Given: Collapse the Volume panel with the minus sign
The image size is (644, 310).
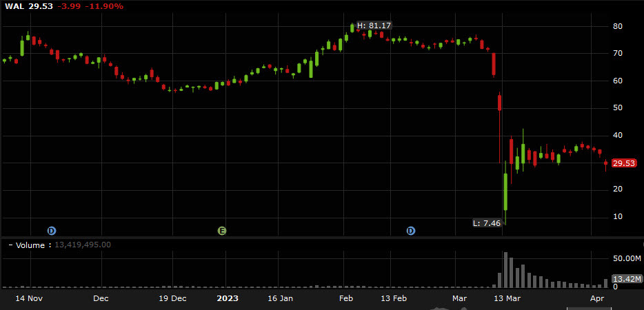Looking at the screenshot, I should pyautogui.click(x=10, y=245).
